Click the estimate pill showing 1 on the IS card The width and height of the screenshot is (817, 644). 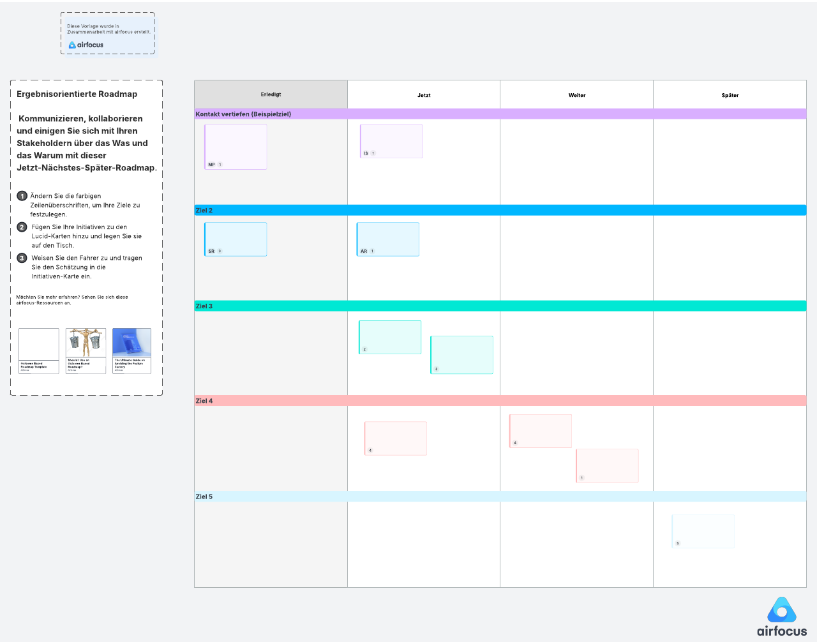coord(373,153)
